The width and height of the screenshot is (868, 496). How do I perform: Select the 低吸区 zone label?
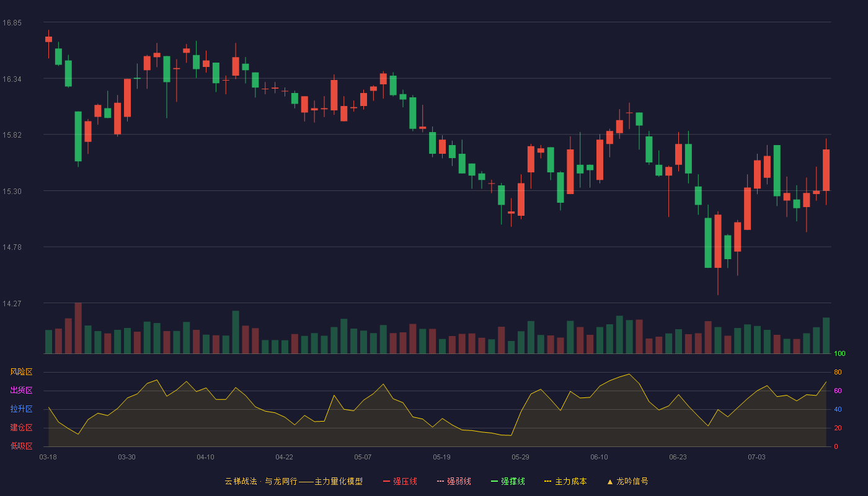pyautogui.click(x=21, y=446)
